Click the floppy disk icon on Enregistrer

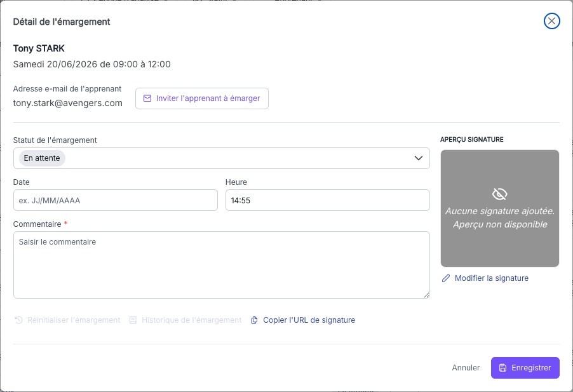pos(503,368)
